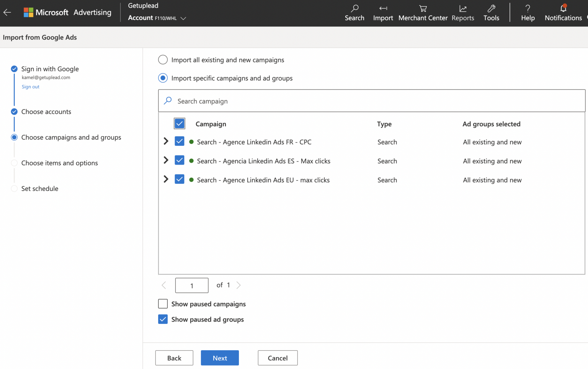The height and width of the screenshot is (369, 588).
Task: Click the green status dot of Agence Linkedin Ads EU
Action: click(x=191, y=180)
